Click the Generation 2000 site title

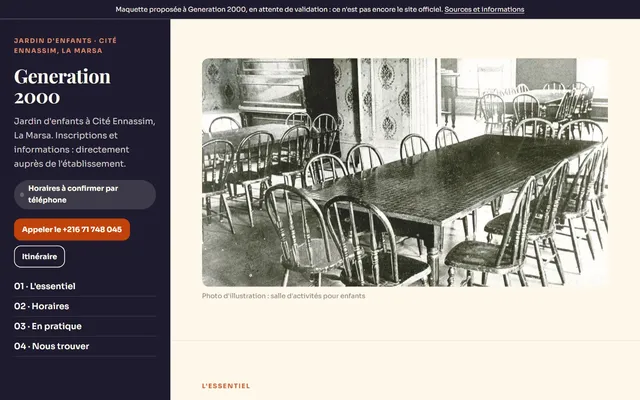tap(62, 87)
